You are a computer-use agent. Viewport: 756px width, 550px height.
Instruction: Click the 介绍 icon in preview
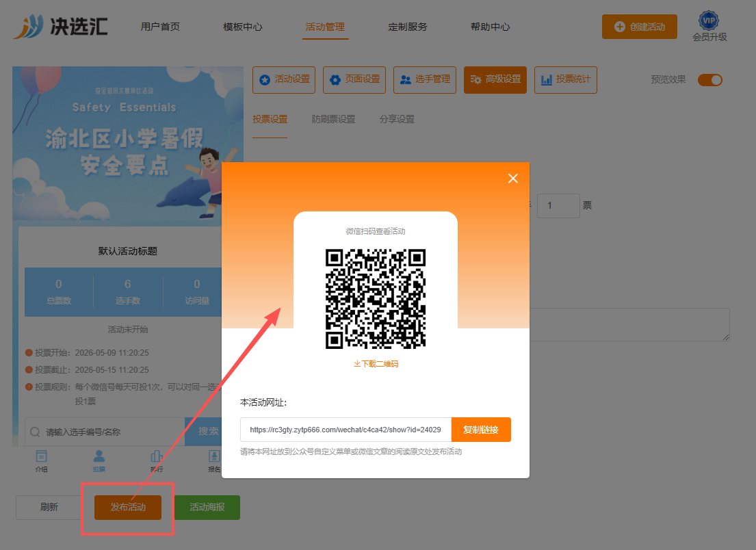coord(42,461)
